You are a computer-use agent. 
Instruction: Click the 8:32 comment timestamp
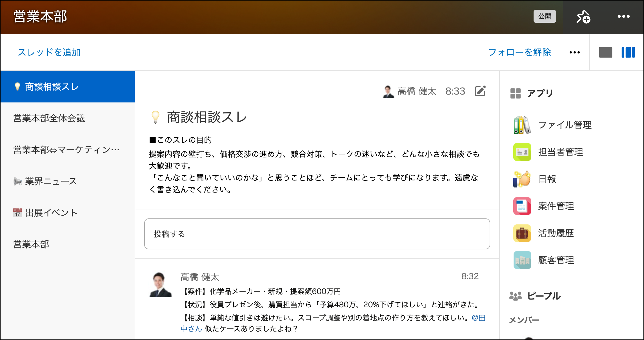[470, 276]
